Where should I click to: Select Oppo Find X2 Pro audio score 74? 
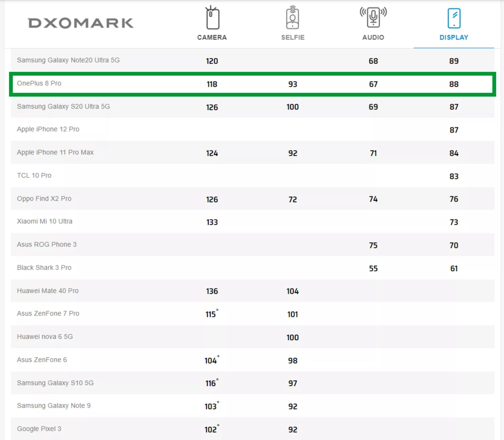(x=373, y=199)
